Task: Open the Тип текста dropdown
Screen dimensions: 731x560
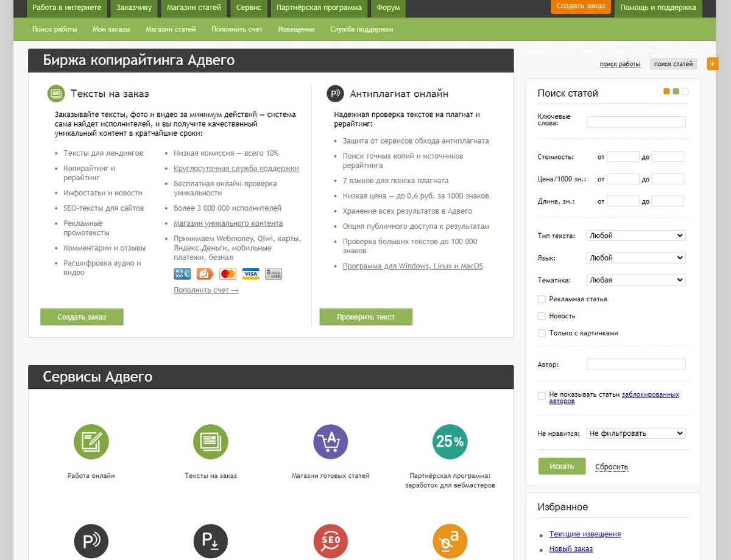Action: point(636,236)
